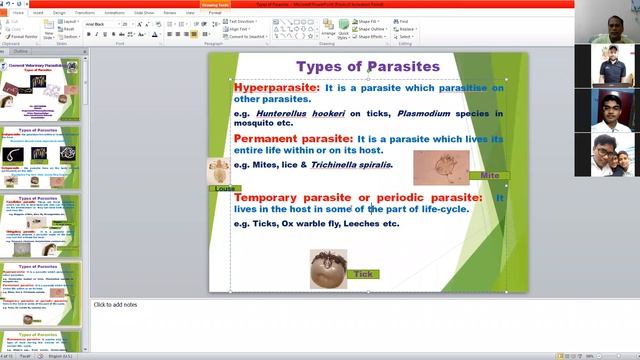The height and width of the screenshot is (360, 640).
Task: Click the Find button in Editing group
Action: (401, 21)
